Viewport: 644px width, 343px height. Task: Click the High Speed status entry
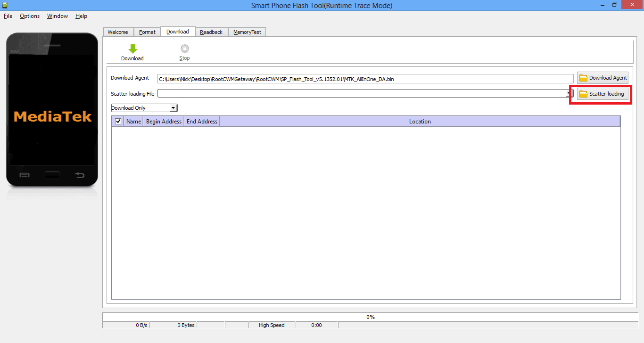pos(272,325)
